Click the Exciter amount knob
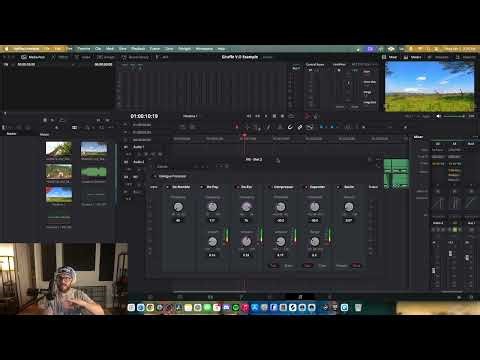 tap(349, 207)
